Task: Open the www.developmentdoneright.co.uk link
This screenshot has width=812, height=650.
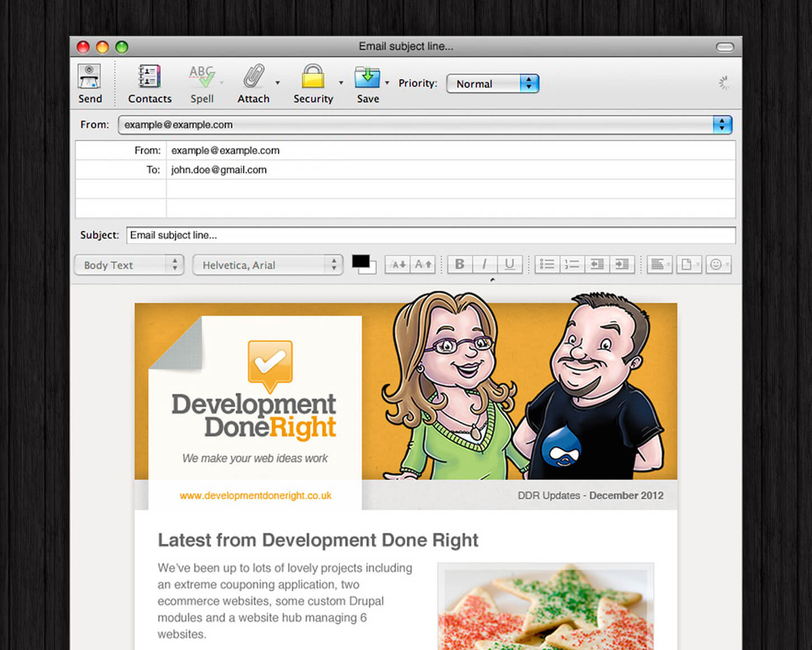Action: [255, 495]
